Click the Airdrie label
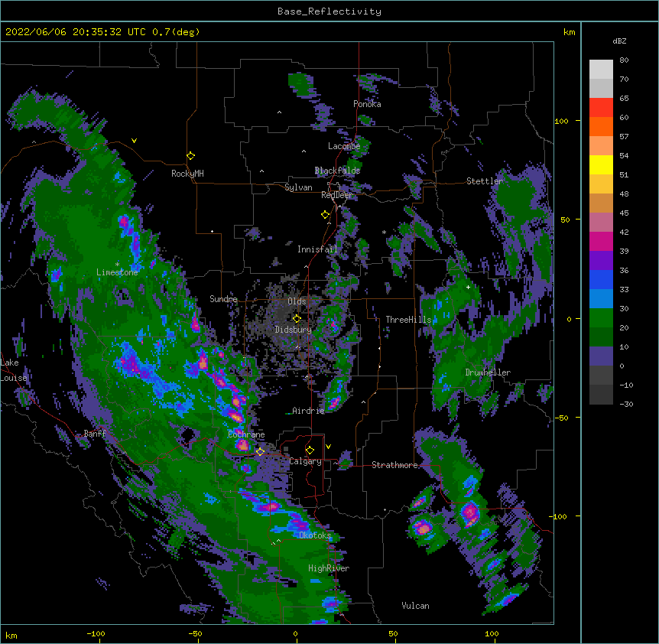Viewport: 659px width, 644px height. pos(308,411)
